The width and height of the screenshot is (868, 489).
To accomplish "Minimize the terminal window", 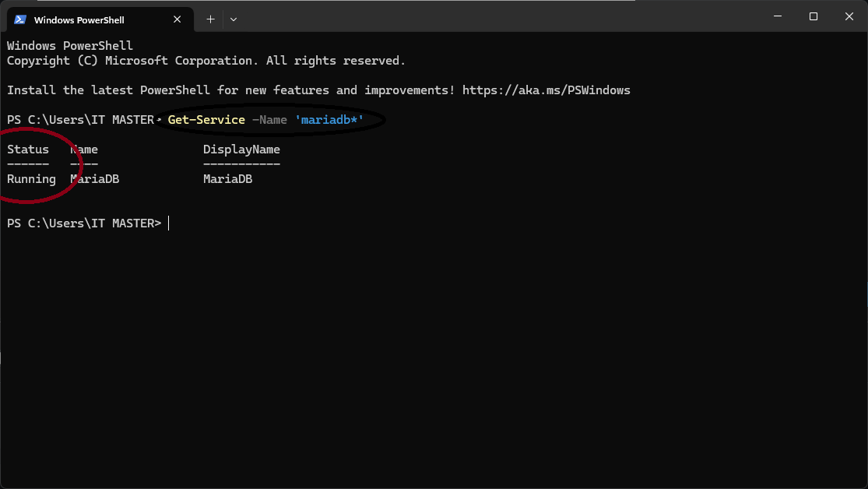I will [x=778, y=16].
